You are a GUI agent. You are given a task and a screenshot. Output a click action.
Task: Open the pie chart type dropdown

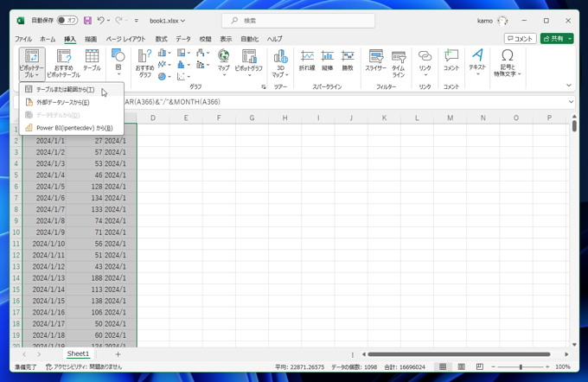[164, 76]
